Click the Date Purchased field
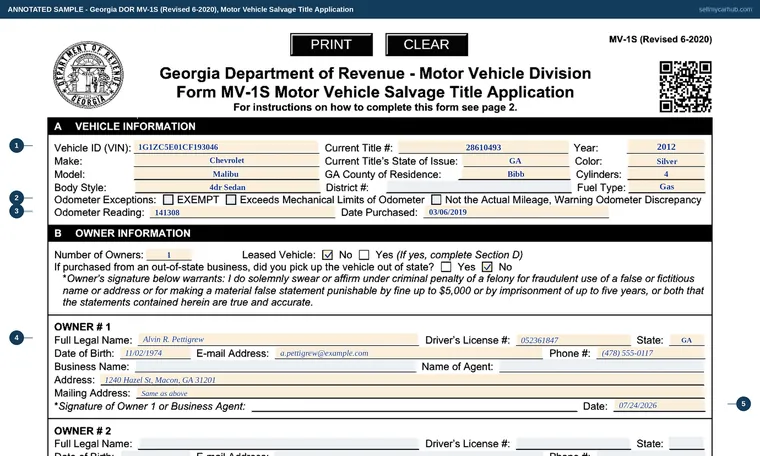The width and height of the screenshot is (760, 456). pos(516,212)
